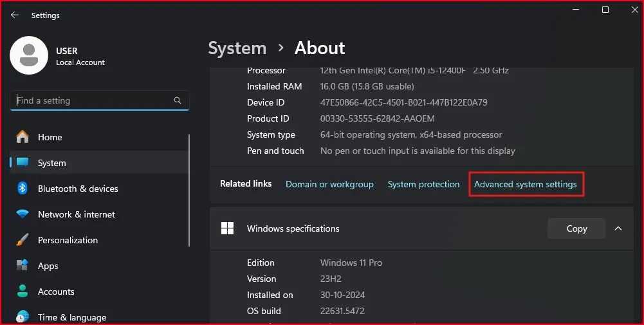Click the Related links label
Screen dimensions: 644x325
pyautogui.click(x=246, y=183)
